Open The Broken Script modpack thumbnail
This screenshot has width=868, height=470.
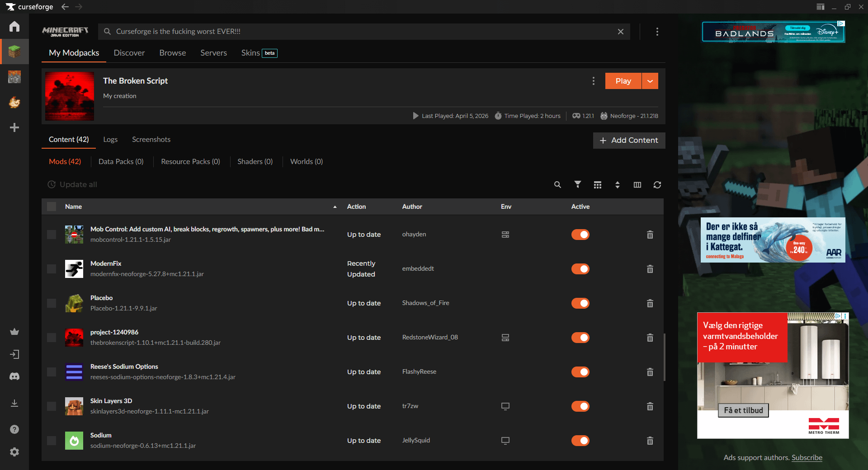coord(70,96)
